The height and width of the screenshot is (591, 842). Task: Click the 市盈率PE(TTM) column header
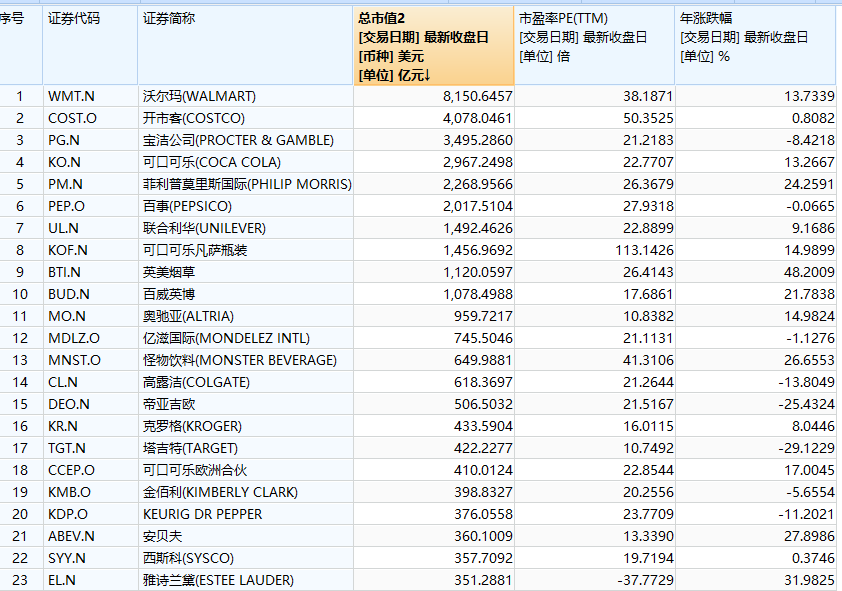[594, 46]
